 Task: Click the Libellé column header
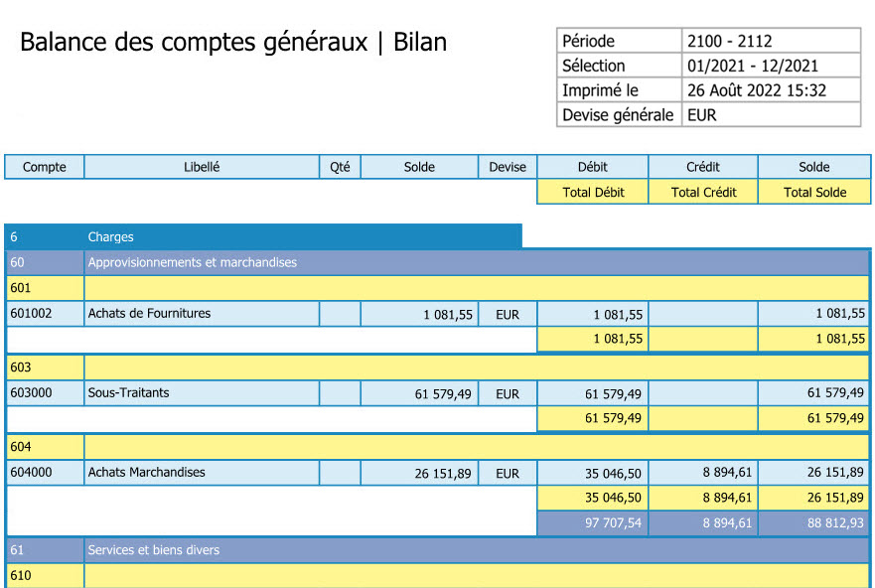[202, 167]
